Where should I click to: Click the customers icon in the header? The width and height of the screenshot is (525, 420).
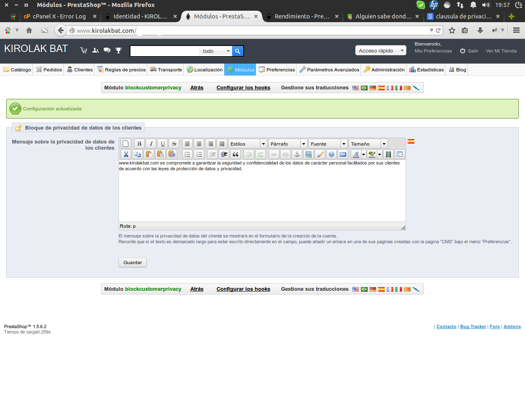point(96,50)
